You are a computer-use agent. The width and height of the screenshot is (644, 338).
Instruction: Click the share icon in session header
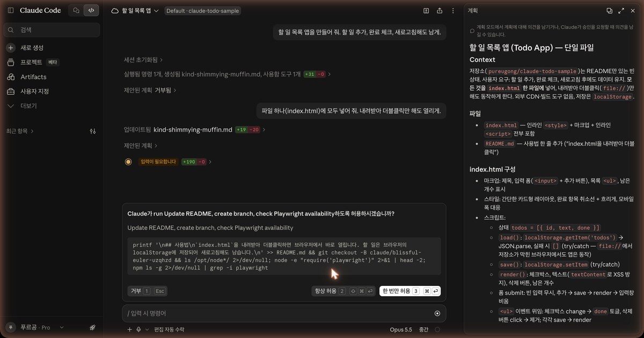(x=440, y=10)
